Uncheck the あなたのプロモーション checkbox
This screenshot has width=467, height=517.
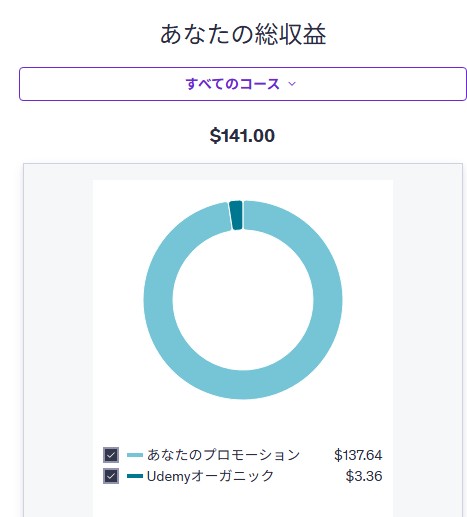tap(111, 455)
